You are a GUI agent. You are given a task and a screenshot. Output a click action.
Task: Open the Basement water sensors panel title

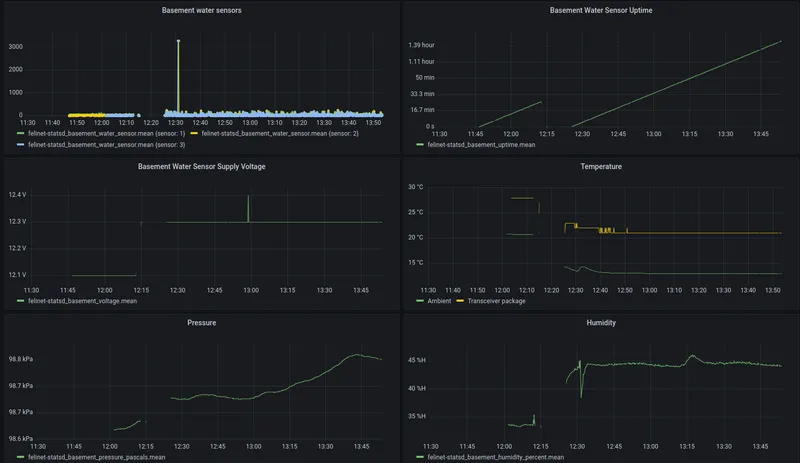pyautogui.click(x=202, y=10)
